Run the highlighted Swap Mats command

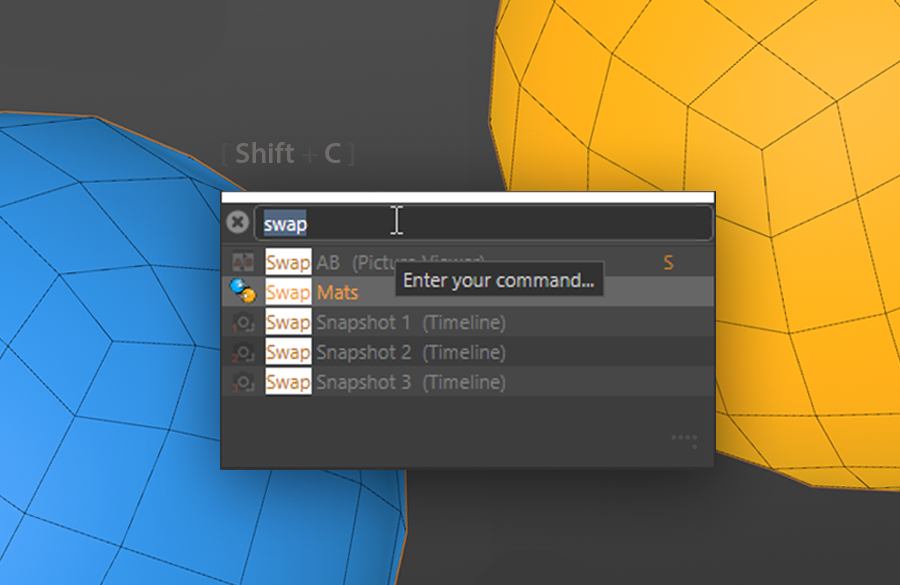tap(468, 292)
